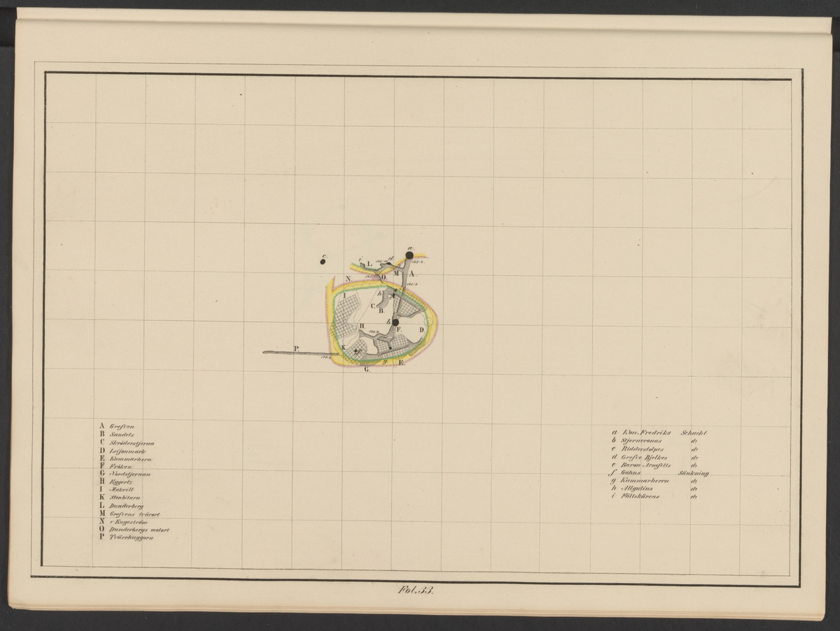Select the black shaft dot labeled b

pyautogui.click(x=395, y=322)
